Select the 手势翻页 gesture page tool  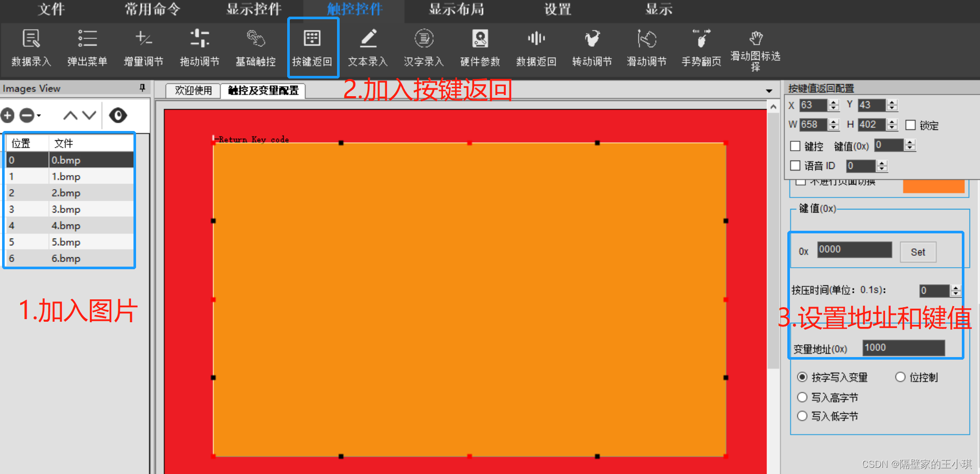point(701,48)
